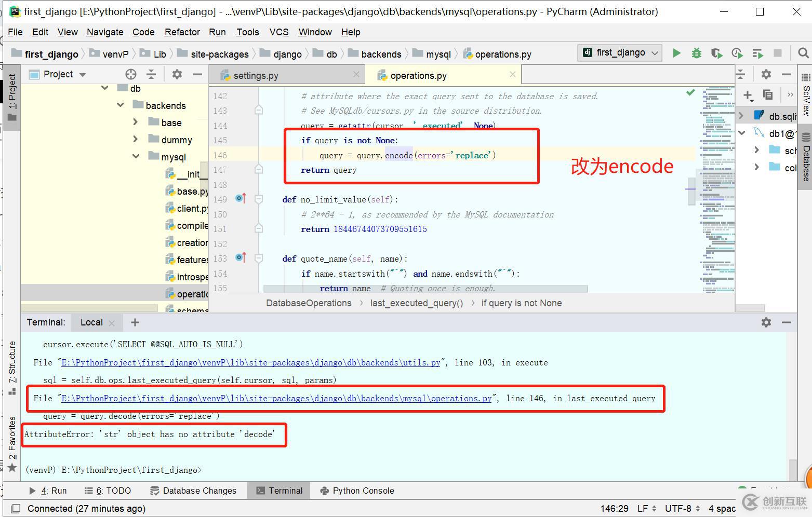Viewport: 812px width, 517px height.
Task: Add new data source plus icon
Action: coord(748,95)
